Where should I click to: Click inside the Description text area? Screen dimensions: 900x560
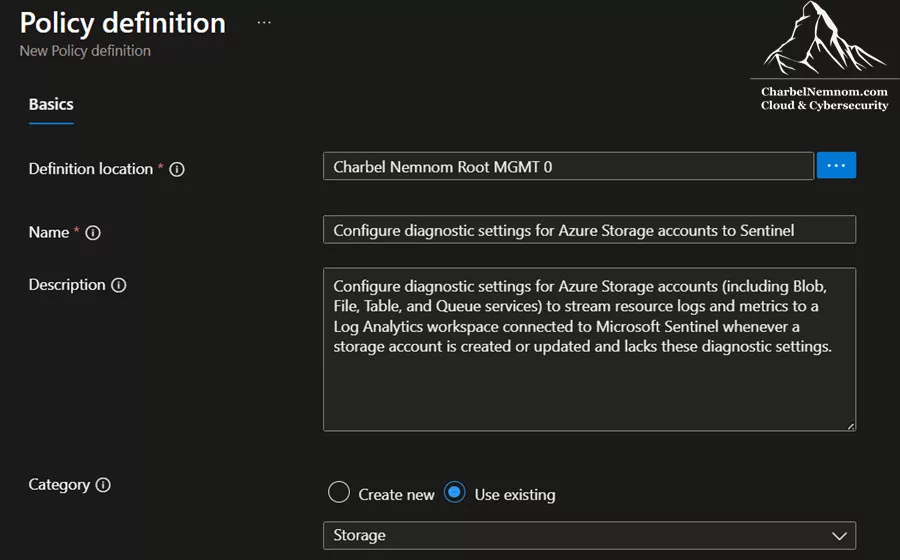(589, 349)
